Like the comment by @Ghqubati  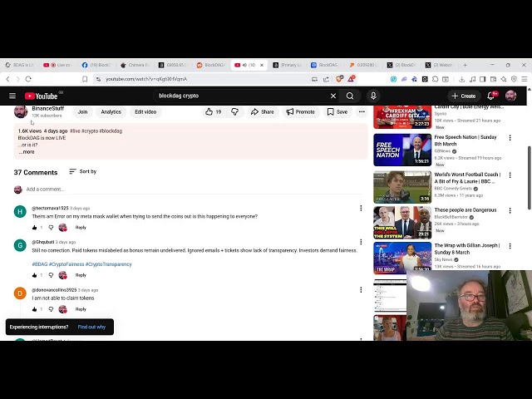[x=34, y=275]
